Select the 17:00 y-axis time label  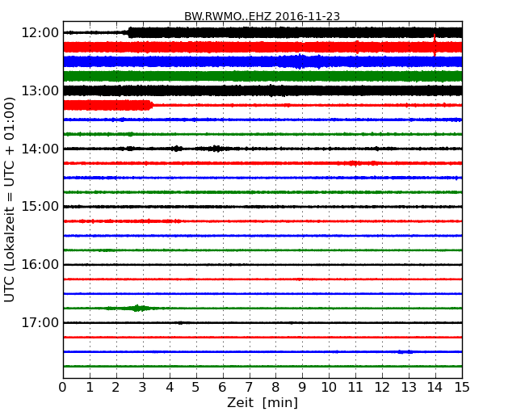click(40, 322)
